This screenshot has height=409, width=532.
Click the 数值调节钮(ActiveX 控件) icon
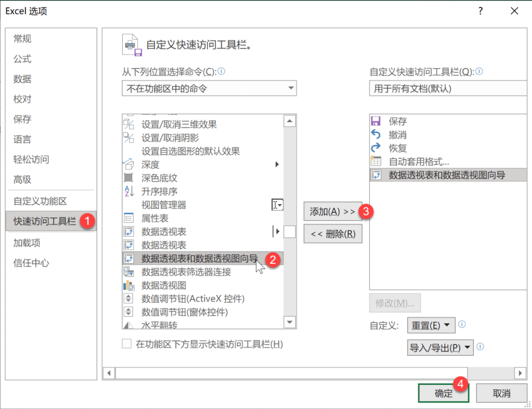(128, 299)
